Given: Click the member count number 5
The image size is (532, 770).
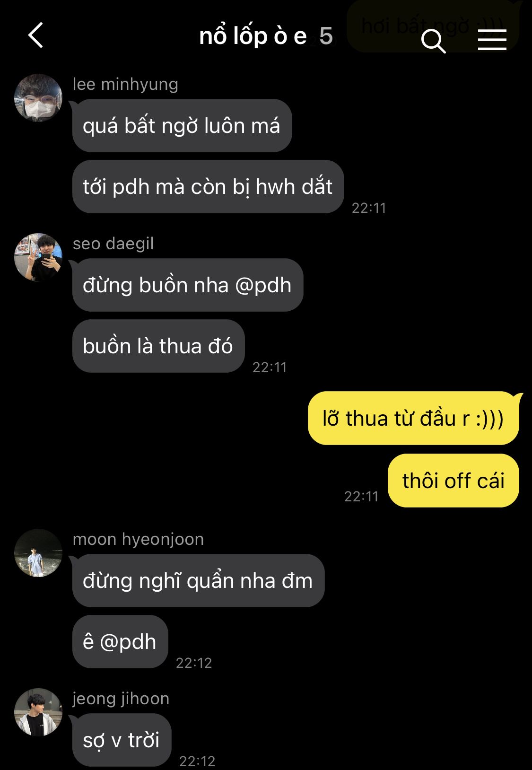Looking at the screenshot, I should 326,36.
